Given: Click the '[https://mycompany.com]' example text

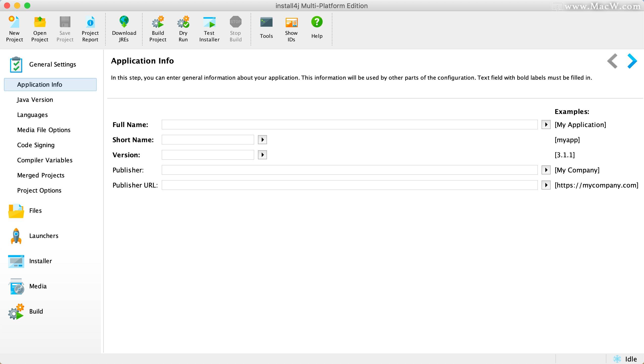Looking at the screenshot, I should click(596, 185).
